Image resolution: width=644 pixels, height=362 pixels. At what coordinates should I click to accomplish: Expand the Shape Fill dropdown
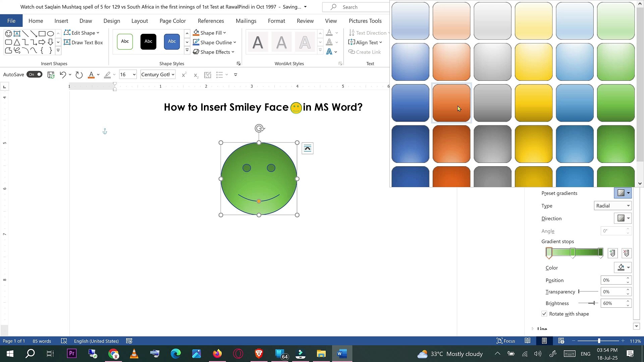pos(224,33)
